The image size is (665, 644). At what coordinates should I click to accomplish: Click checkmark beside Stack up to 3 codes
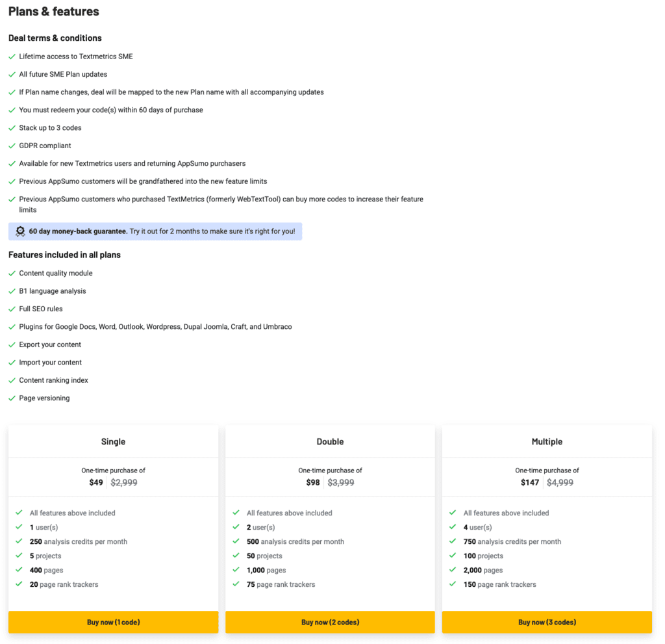pos(12,128)
